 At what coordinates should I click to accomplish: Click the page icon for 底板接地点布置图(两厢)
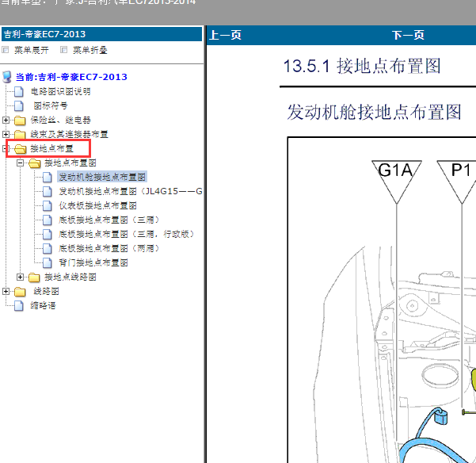(x=48, y=248)
